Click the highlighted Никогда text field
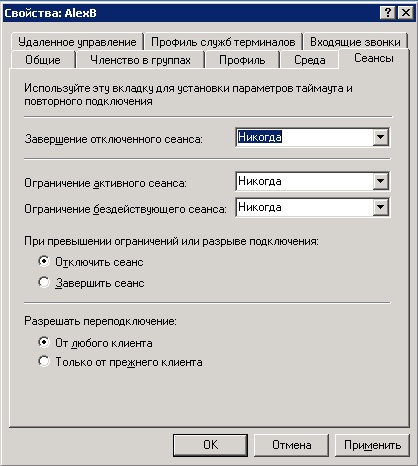 tap(304, 137)
